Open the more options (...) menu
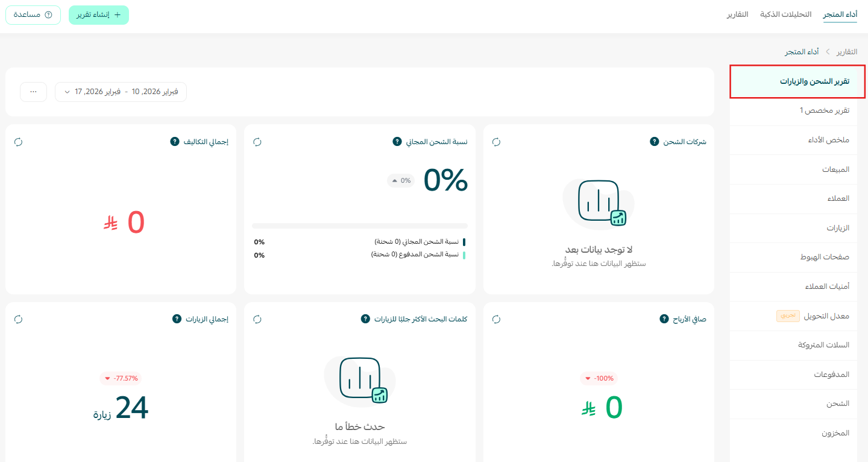Viewport: 868px width, 462px height. pos(33,92)
